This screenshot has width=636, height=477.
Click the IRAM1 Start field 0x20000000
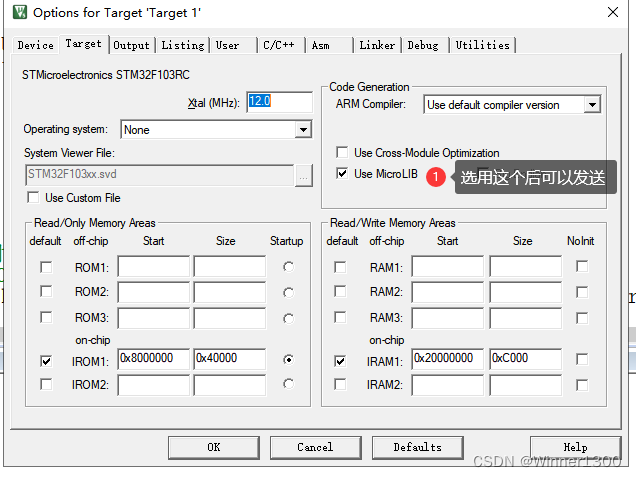point(448,359)
